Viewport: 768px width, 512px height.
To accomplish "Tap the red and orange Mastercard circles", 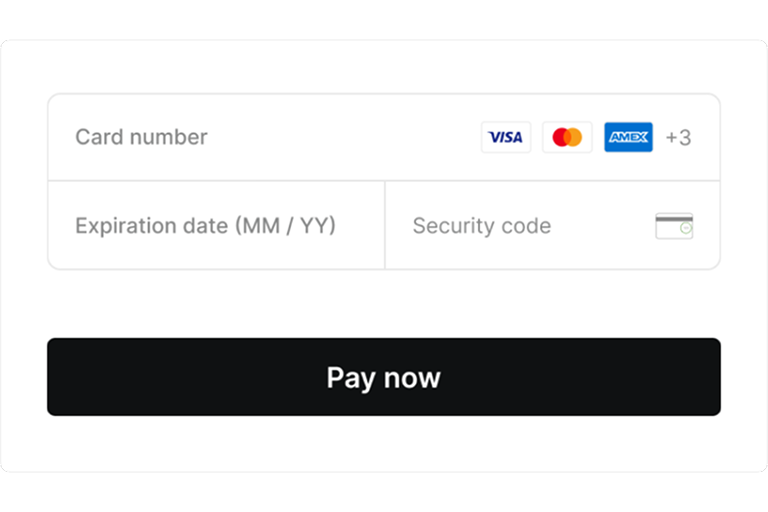I will click(x=567, y=137).
